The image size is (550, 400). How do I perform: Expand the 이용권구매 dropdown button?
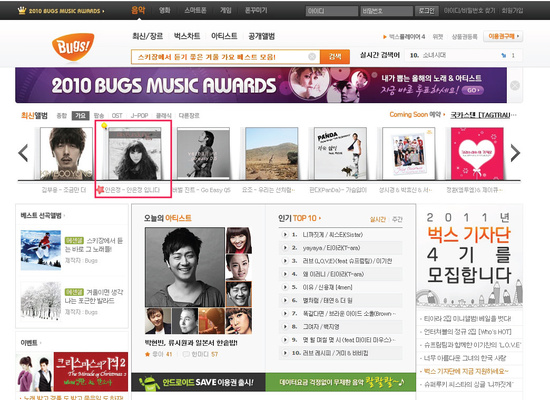503,36
